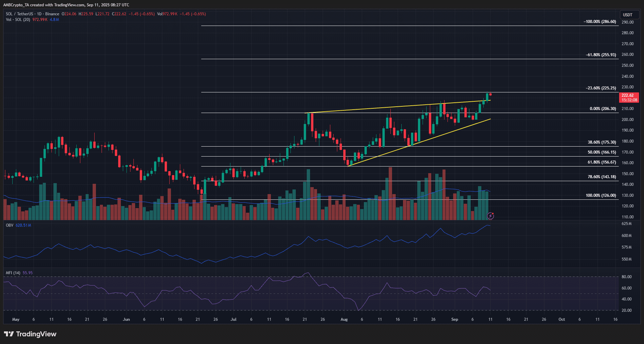This screenshot has width=644, height=344.
Task: Click the lightning bolt event icon on the chart
Action: [x=491, y=216]
